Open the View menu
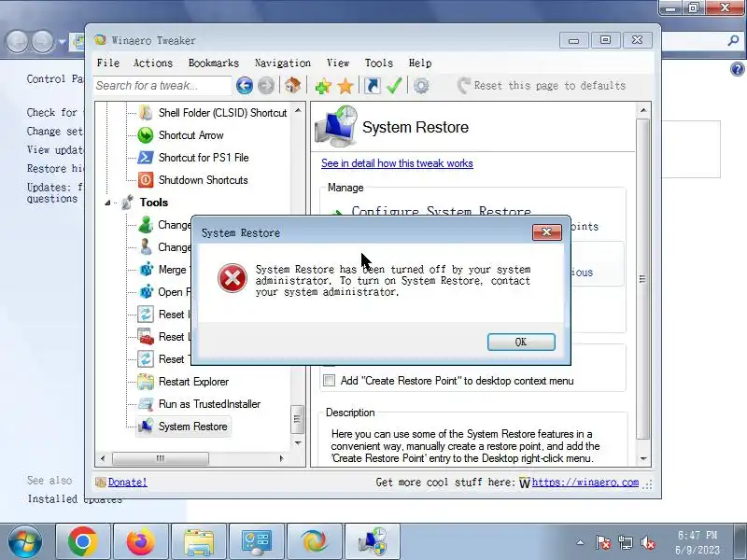The width and height of the screenshot is (747, 560). click(x=338, y=63)
